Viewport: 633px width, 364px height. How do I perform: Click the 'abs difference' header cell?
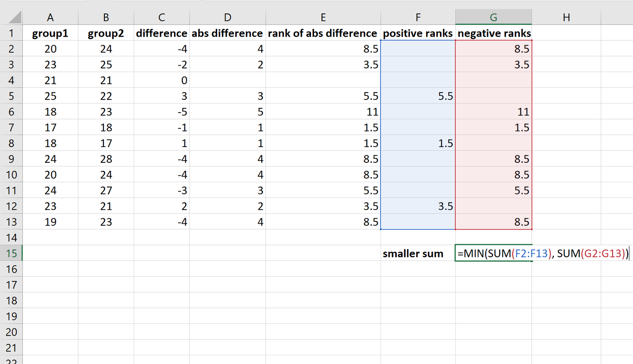[227, 33]
